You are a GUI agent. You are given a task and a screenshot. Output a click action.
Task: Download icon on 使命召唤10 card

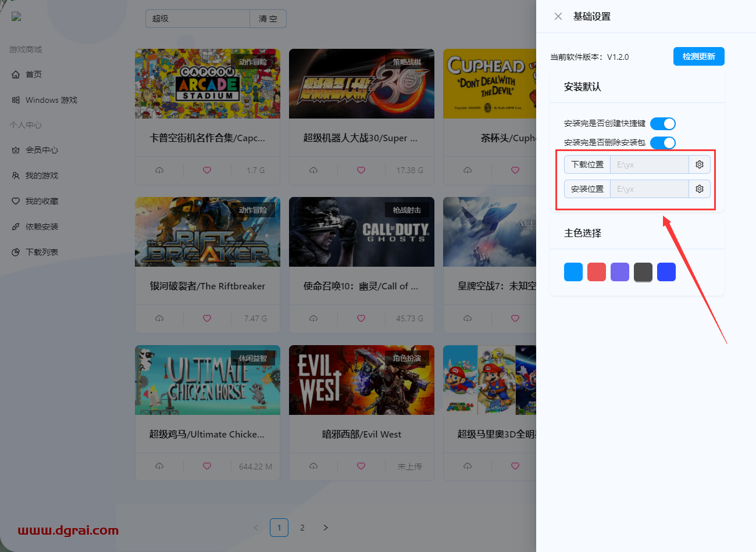pyautogui.click(x=313, y=318)
